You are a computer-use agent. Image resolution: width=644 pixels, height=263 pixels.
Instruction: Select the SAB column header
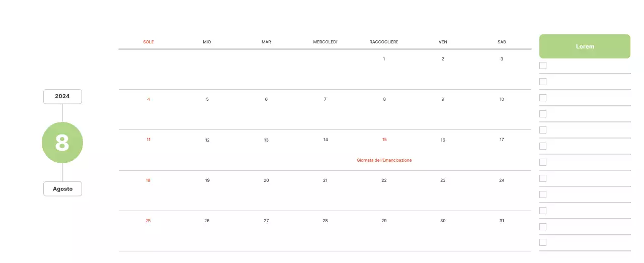[502, 42]
